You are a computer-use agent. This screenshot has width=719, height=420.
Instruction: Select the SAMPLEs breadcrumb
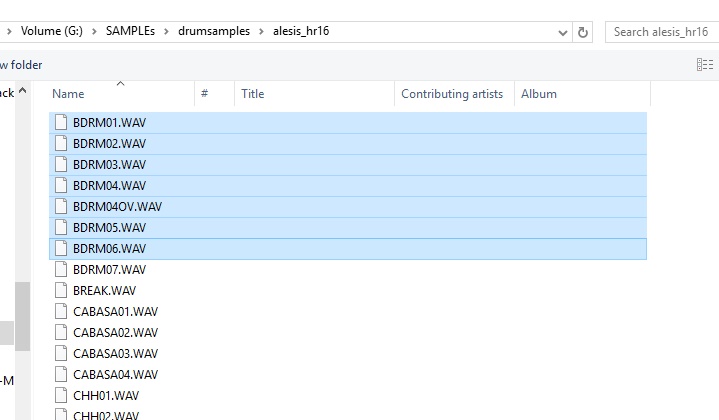pyautogui.click(x=130, y=31)
